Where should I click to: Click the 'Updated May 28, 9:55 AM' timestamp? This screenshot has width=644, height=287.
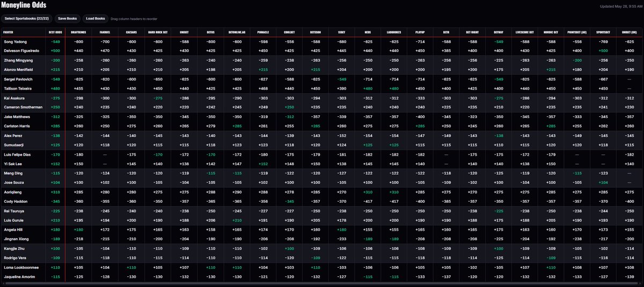pyautogui.click(x=620, y=7)
